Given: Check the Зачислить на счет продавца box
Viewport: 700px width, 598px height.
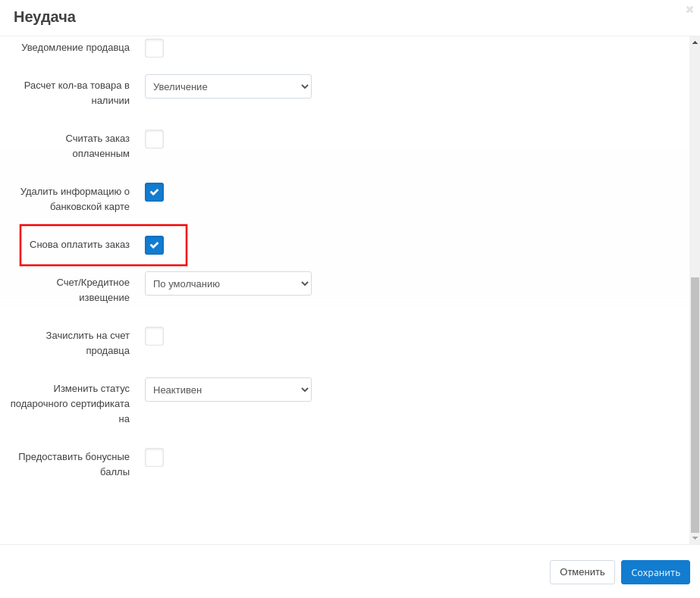Looking at the screenshot, I should click(x=154, y=337).
